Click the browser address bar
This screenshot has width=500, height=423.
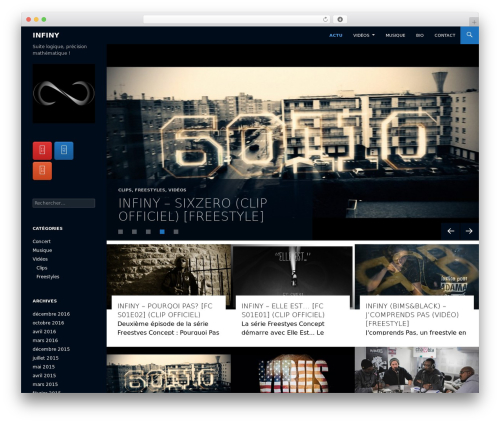coord(237,19)
